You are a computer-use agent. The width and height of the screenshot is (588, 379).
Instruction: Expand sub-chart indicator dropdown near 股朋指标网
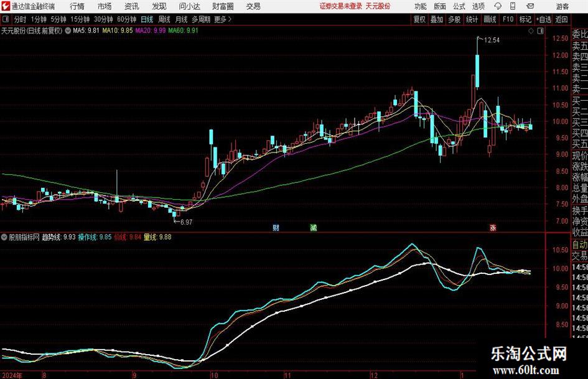(x=4, y=237)
